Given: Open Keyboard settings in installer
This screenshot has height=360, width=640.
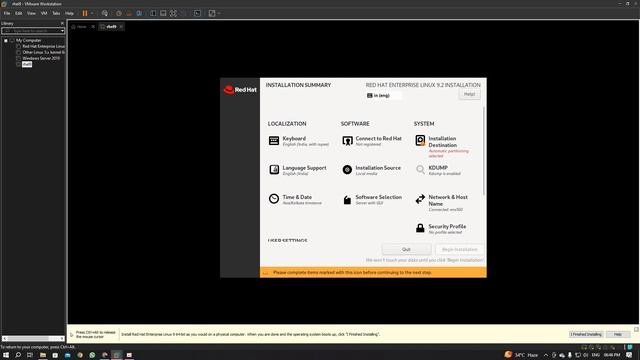Looking at the screenshot, I should click(299, 141).
